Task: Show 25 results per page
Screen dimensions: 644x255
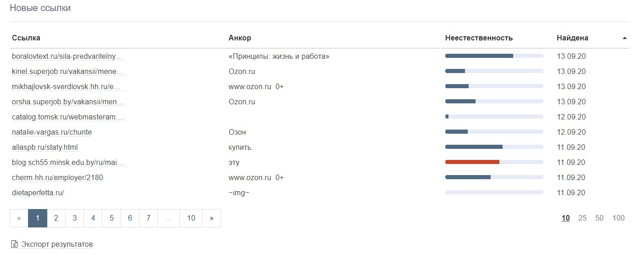Action: point(582,218)
